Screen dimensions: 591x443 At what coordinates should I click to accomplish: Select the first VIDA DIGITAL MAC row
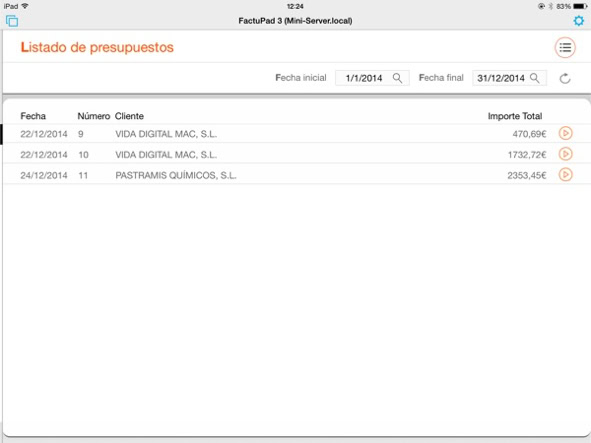pos(297,133)
